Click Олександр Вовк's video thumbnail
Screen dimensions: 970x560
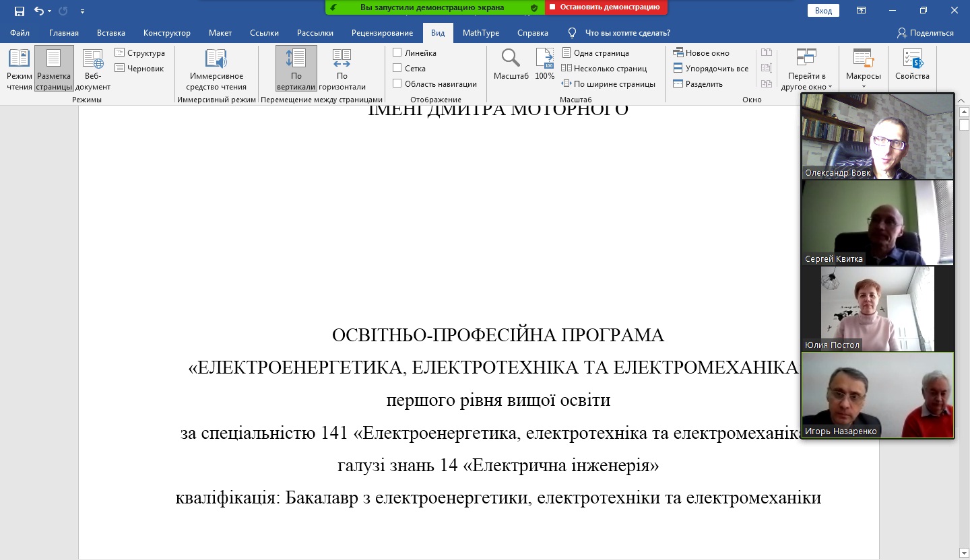877,135
